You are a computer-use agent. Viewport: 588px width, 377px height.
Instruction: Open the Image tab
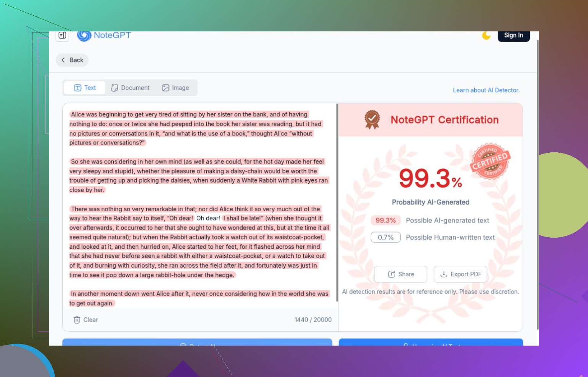pos(175,88)
